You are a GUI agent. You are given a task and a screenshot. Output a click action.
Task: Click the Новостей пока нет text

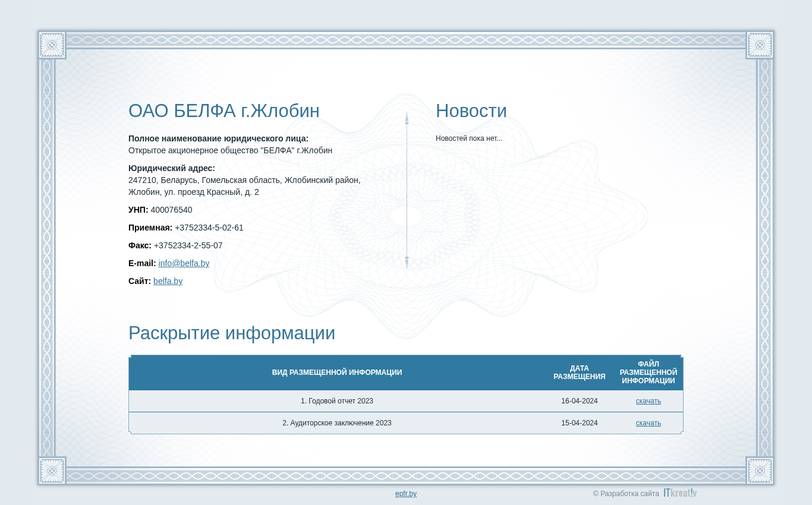click(x=469, y=138)
